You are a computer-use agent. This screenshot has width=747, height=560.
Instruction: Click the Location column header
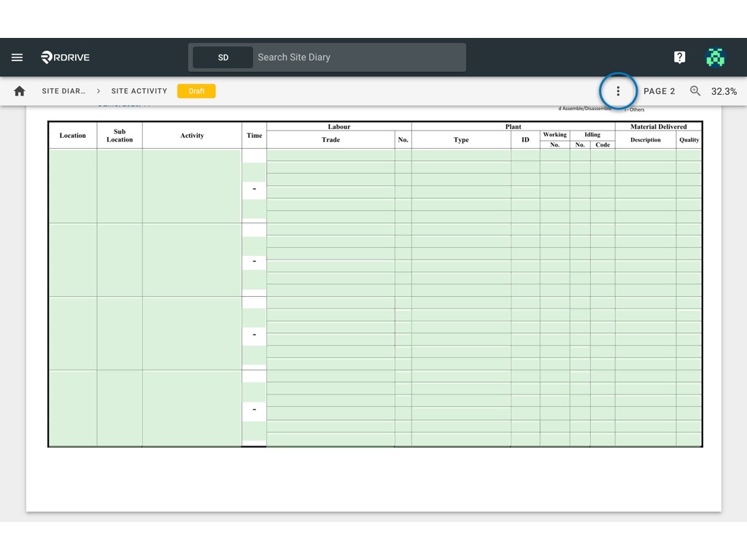pyautogui.click(x=72, y=135)
